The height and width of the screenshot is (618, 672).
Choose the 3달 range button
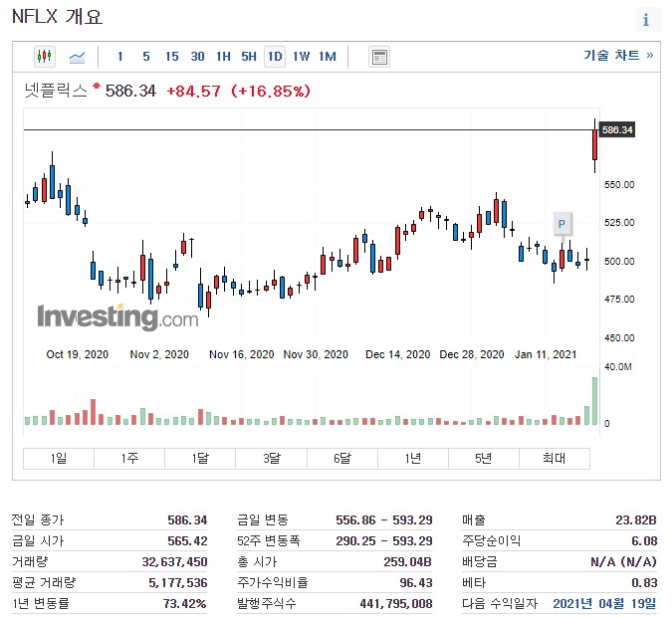(271, 458)
